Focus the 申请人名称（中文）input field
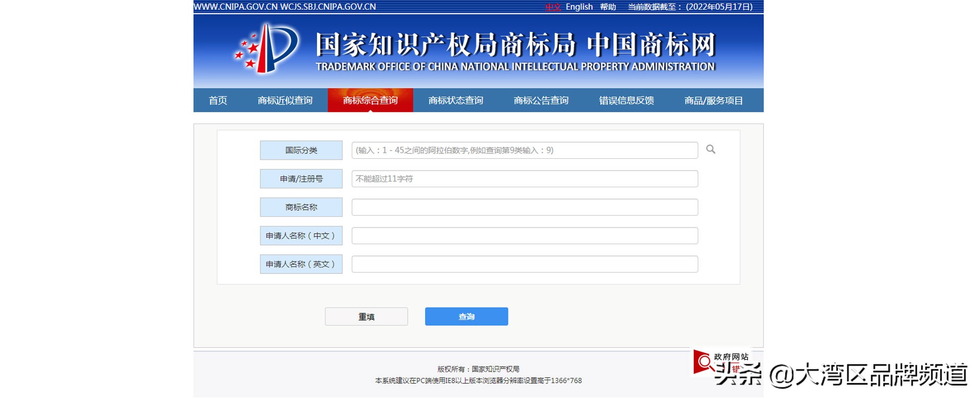The image size is (980, 399). [x=525, y=236]
